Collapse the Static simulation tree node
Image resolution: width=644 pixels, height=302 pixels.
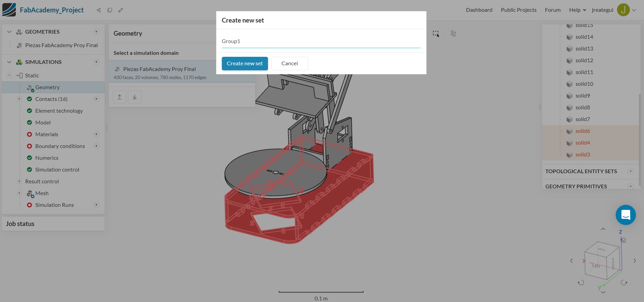click(x=9, y=75)
